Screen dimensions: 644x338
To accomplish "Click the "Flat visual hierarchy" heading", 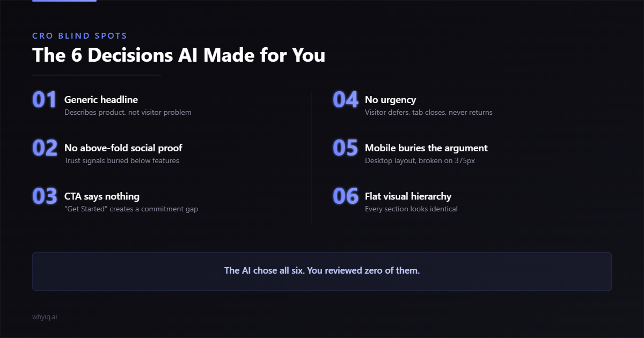I will 408,196.
